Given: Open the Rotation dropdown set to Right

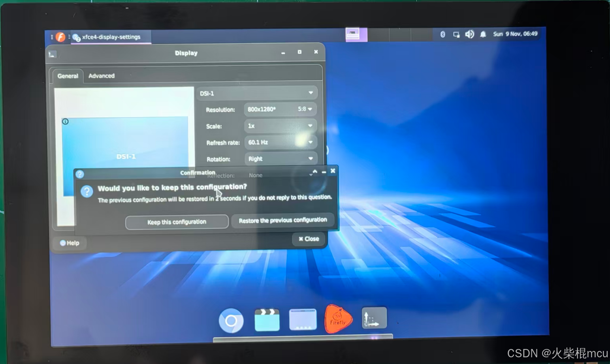Looking at the screenshot, I should click(x=281, y=159).
